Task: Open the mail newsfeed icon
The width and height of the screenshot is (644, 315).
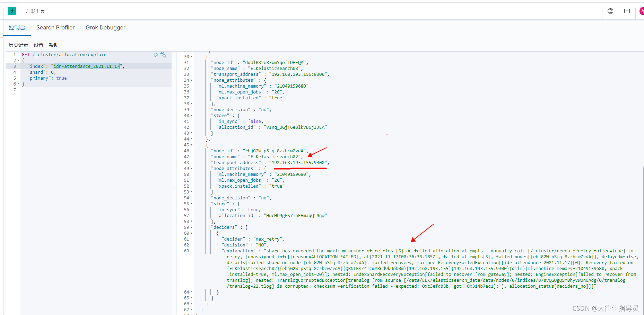Action: pyautogui.click(x=627, y=11)
